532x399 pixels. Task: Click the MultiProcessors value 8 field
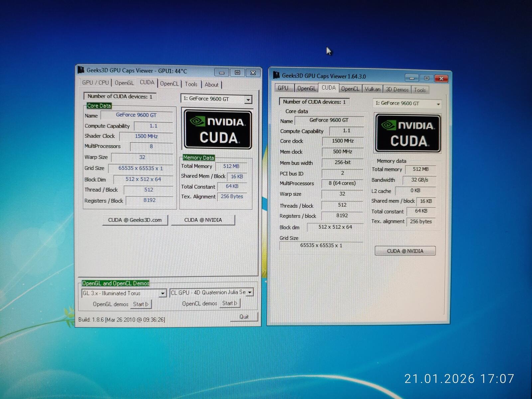(x=152, y=147)
